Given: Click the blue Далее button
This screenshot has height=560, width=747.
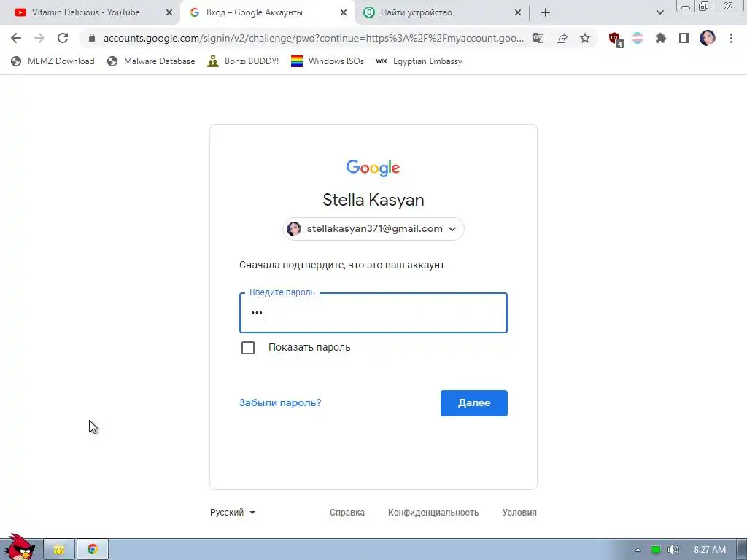Looking at the screenshot, I should coord(474,403).
